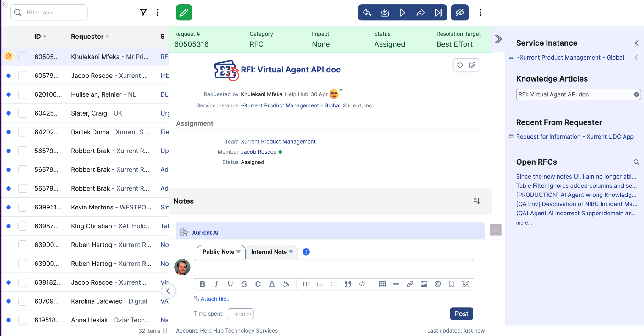Insert horizontal rule in note editor
This screenshot has width=644, height=336.
(396, 284)
